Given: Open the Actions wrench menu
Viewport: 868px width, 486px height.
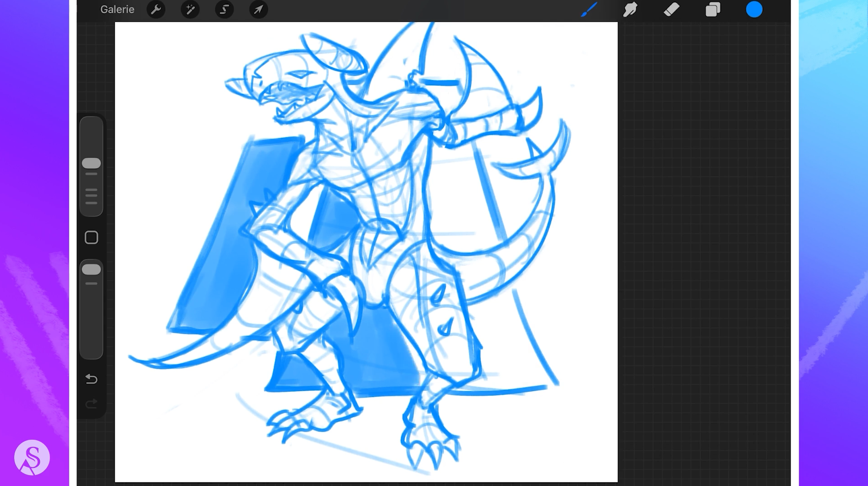Looking at the screenshot, I should 156,10.
